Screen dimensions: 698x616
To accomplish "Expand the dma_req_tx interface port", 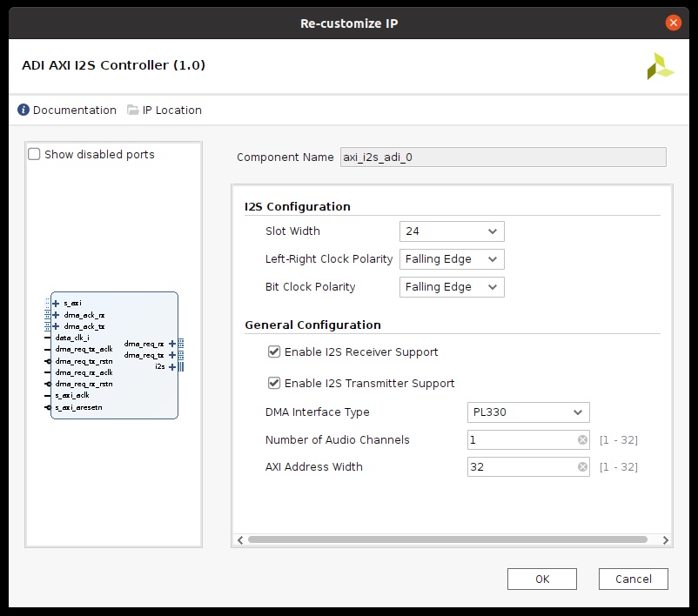I will click(x=172, y=355).
